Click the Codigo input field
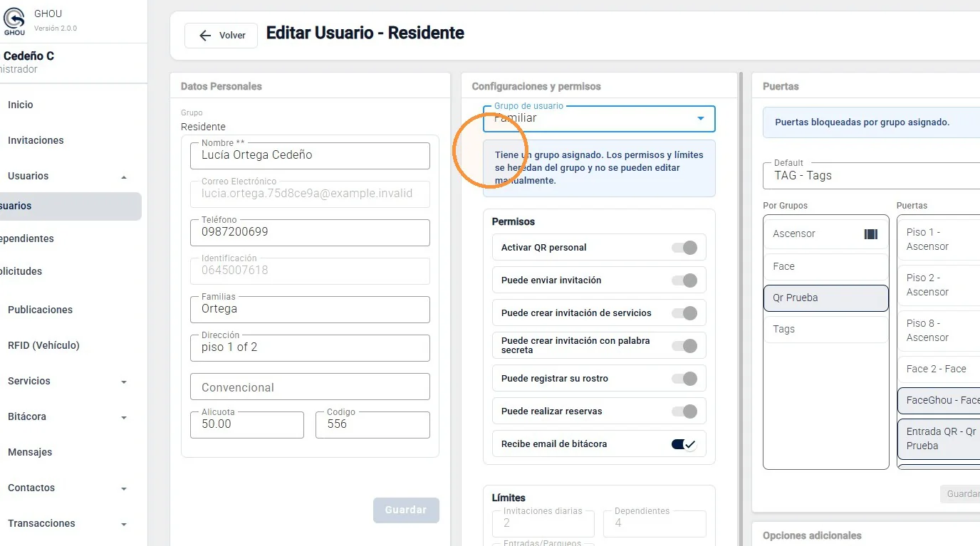980x546 pixels. click(x=372, y=424)
